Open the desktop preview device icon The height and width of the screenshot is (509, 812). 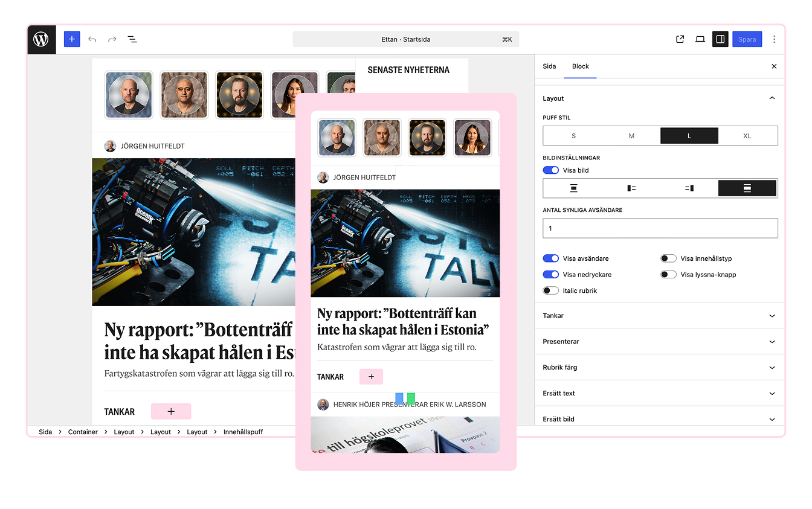(x=700, y=39)
